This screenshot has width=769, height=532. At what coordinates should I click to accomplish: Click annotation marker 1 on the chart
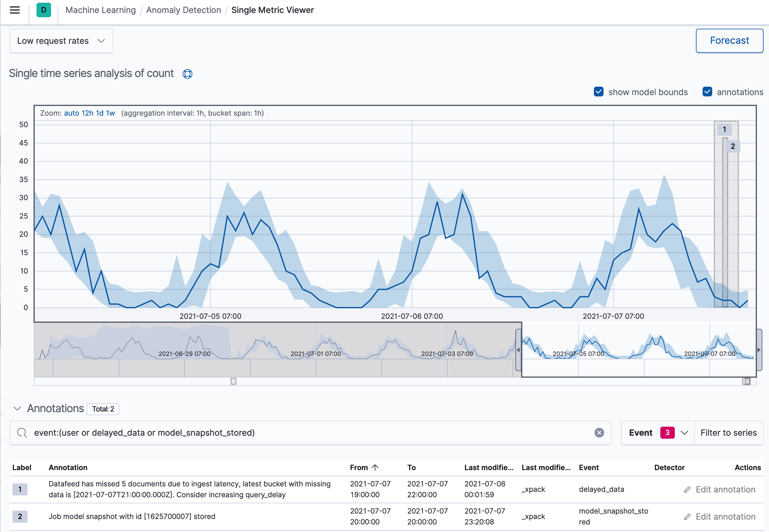pos(725,129)
